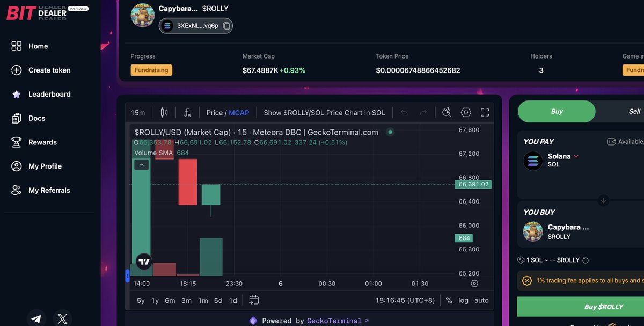Click the chart undo arrow

[x=405, y=112]
